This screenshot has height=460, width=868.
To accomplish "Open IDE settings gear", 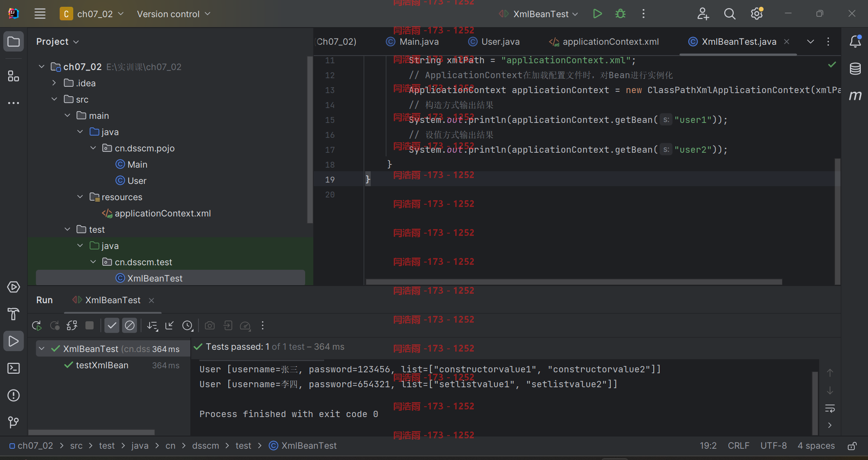I will [757, 14].
